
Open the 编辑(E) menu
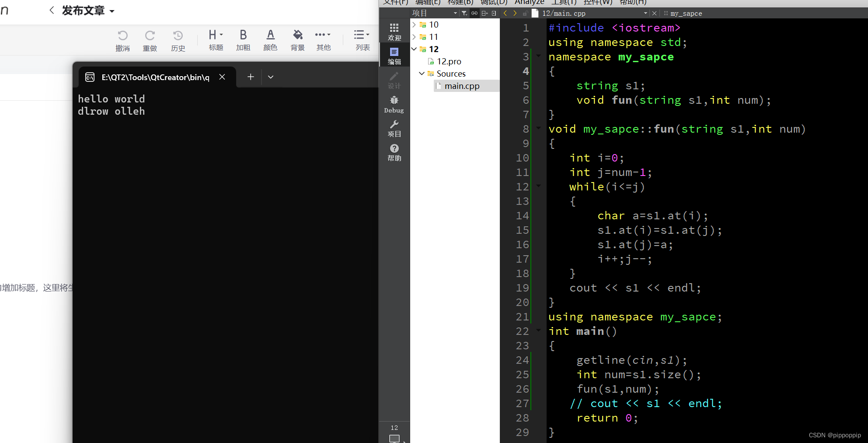428,2
